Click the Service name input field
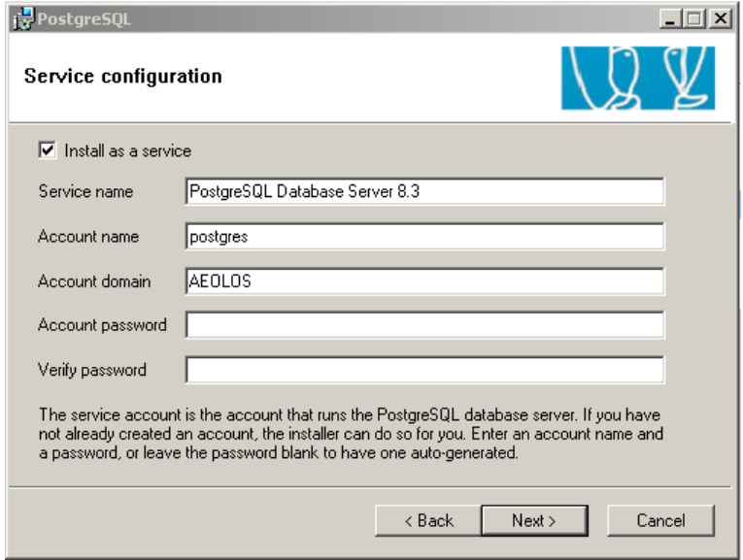The image size is (743, 560). click(x=424, y=191)
